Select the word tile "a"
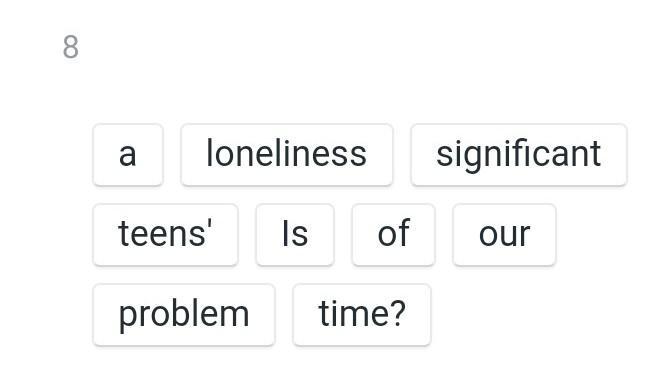This screenshot has width=671, height=387. [128, 155]
